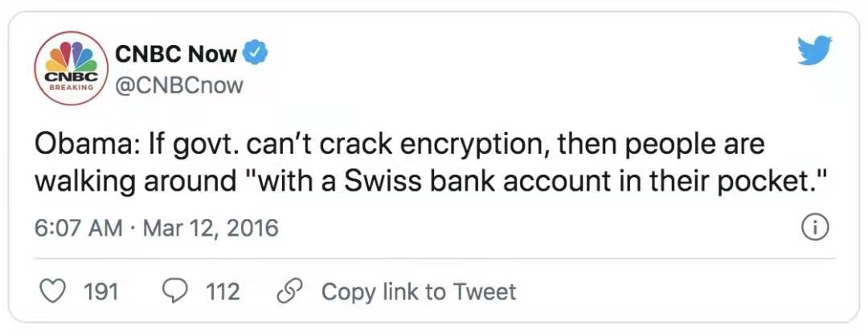Click the CNBC Now account name
The image size is (868, 334).
pyautogui.click(x=177, y=53)
